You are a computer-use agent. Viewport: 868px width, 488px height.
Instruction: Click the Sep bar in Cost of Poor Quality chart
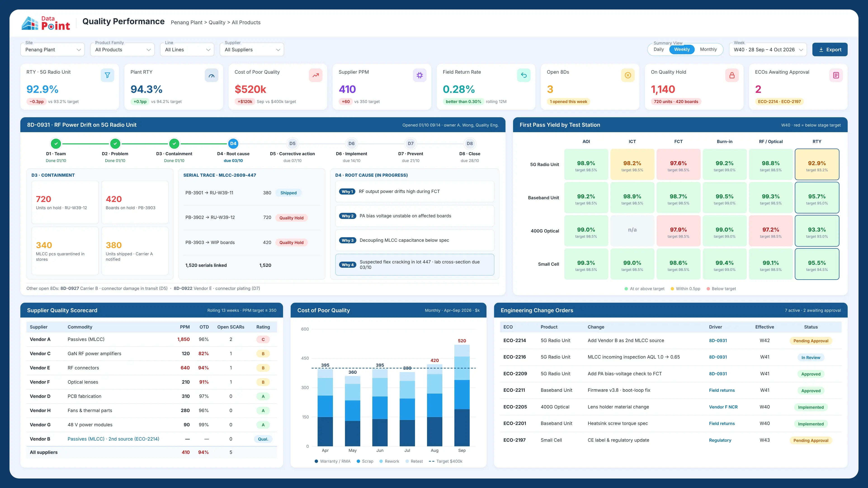pos(462,395)
